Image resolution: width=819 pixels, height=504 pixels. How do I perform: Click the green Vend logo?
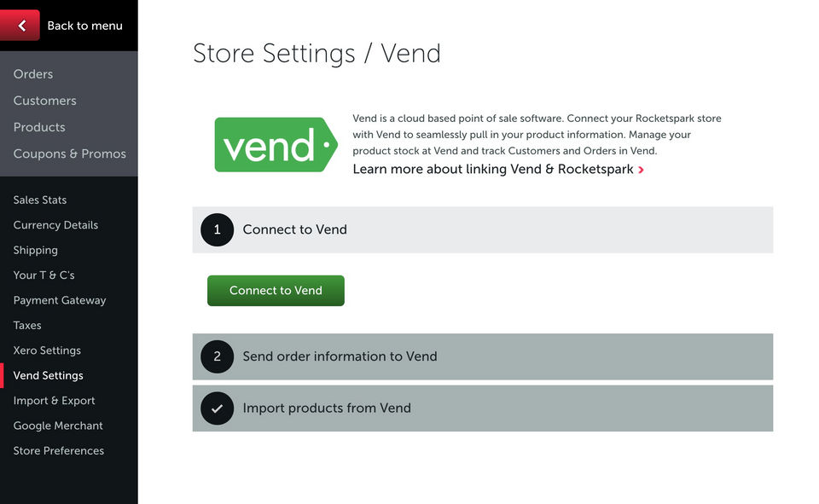[x=276, y=145]
